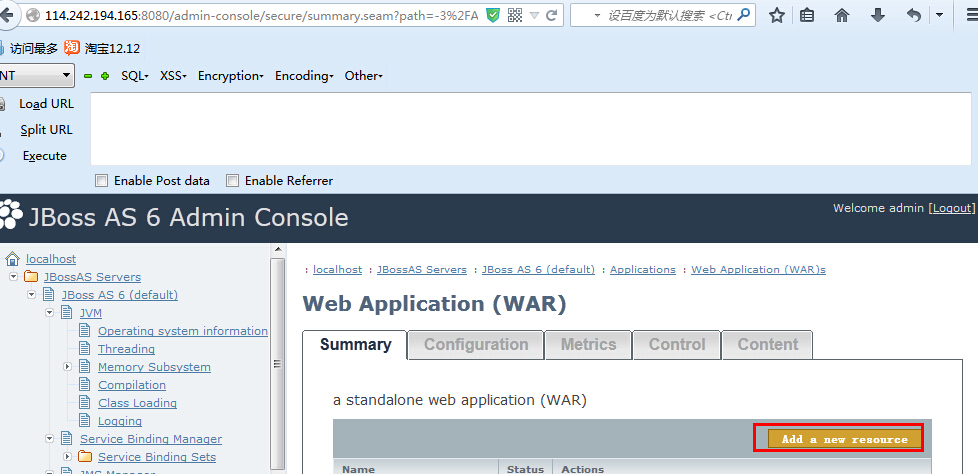Click the Add a new resource button

(x=845, y=439)
